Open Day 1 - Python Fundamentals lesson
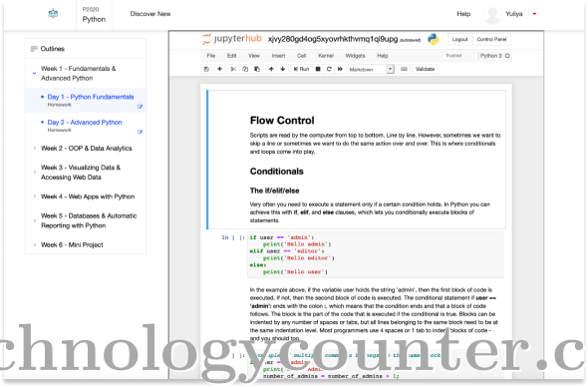The image size is (588, 387). 91,97
